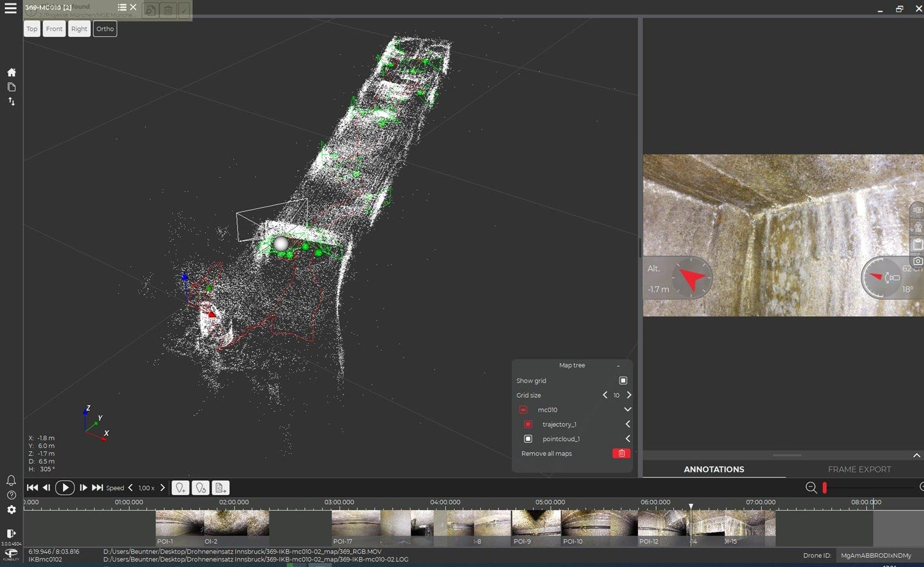Toggle the Show grid checkbox
Image resolution: width=924 pixels, height=567 pixels.
[623, 381]
